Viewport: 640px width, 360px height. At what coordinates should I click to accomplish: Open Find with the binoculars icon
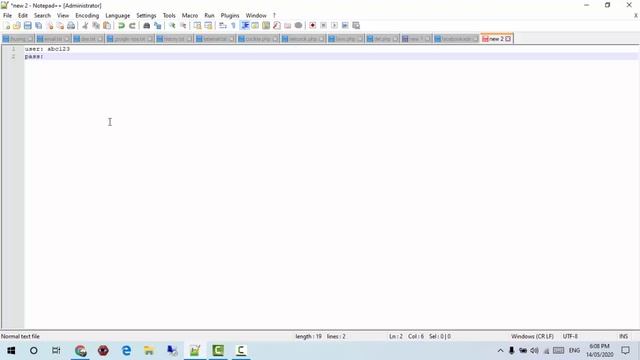(x=147, y=26)
